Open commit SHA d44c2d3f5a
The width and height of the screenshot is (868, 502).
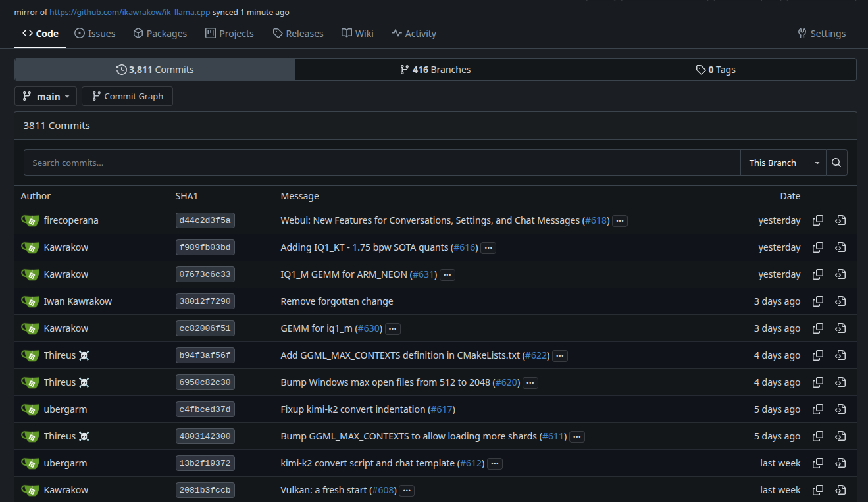[x=205, y=220]
